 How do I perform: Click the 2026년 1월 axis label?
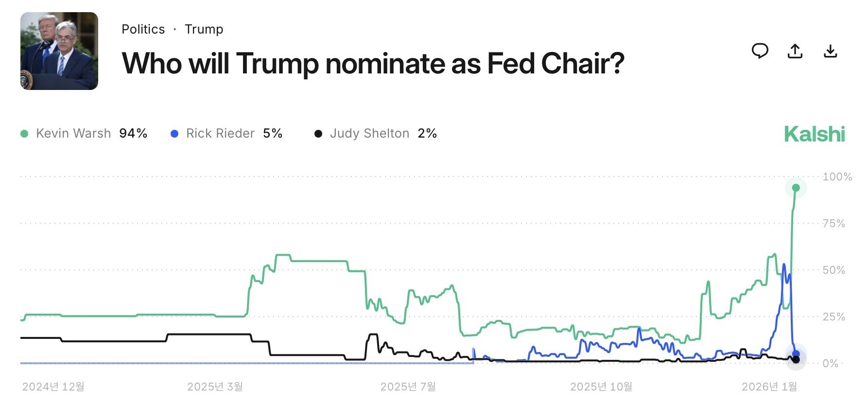tap(769, 387)
